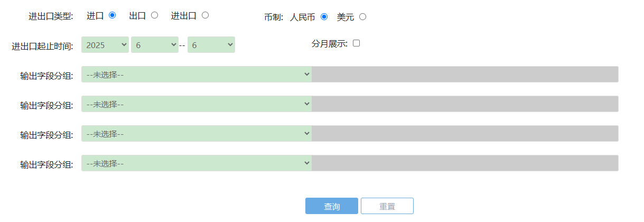Click the 分月展示 label text
This screenshot has height=222, width=644.
pos(329,44)
